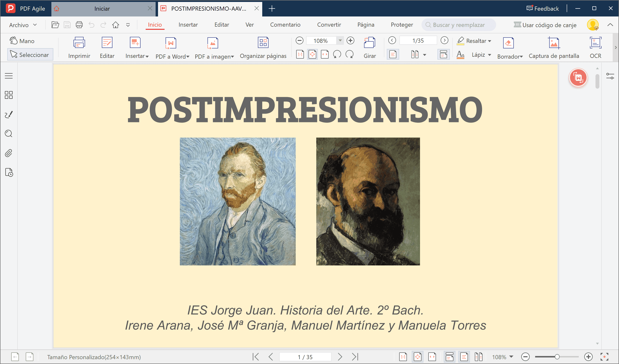Image resolution: width=619 pixels, height=364 pixels.
Task: Enter full screen mode from status bar
Action: 604,357
